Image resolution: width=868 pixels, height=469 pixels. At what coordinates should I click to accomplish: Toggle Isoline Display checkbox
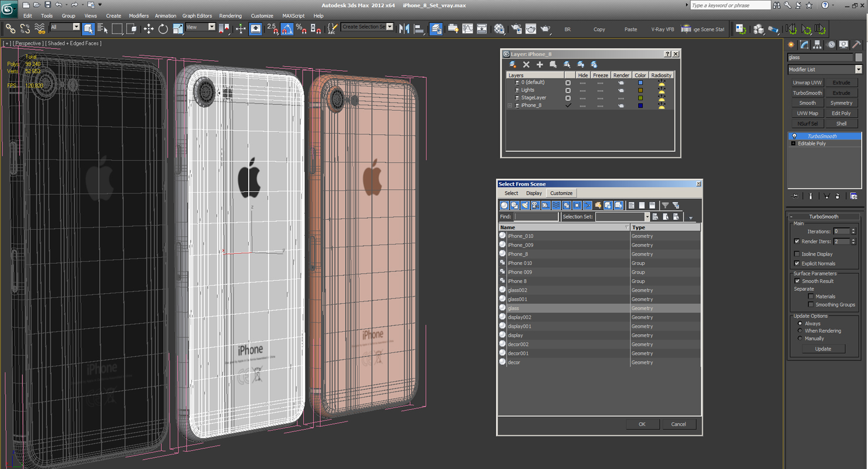[x=796, y=254]
